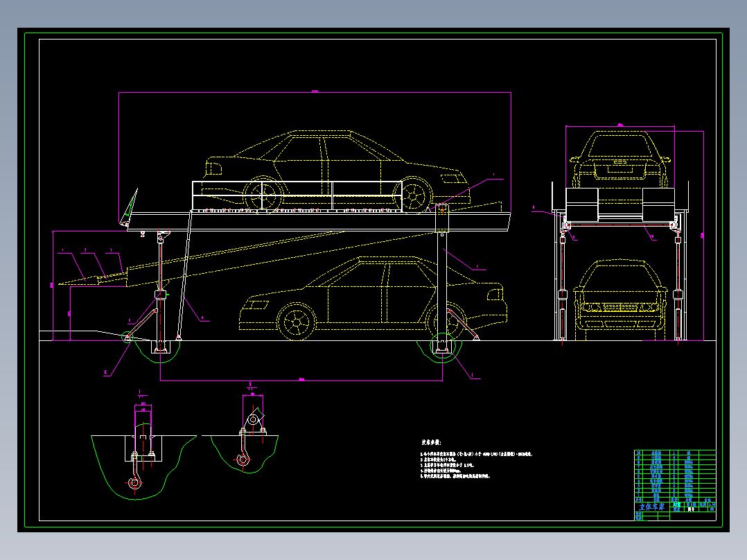Image resolution: width=747 pixels, height=560 pixels.
Task: Pick the column spacing dimension below ground
Action: [301, 380]
